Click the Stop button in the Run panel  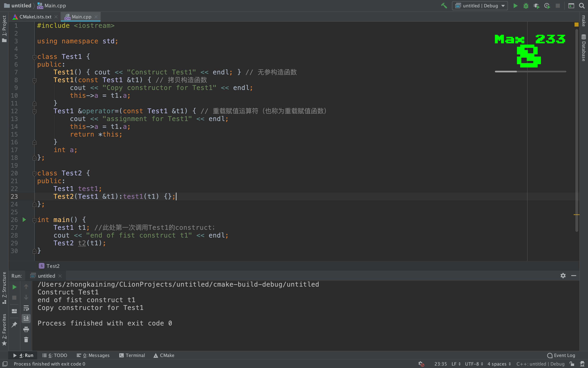(14, 298)
